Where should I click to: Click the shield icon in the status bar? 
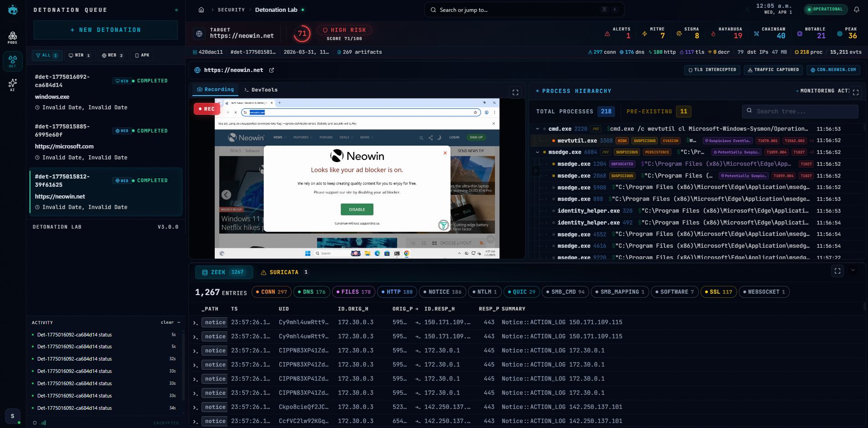click(35, 423)
